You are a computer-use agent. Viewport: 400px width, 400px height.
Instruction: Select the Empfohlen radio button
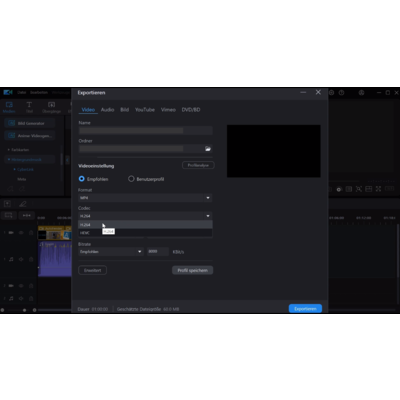(x=82, y=179)
